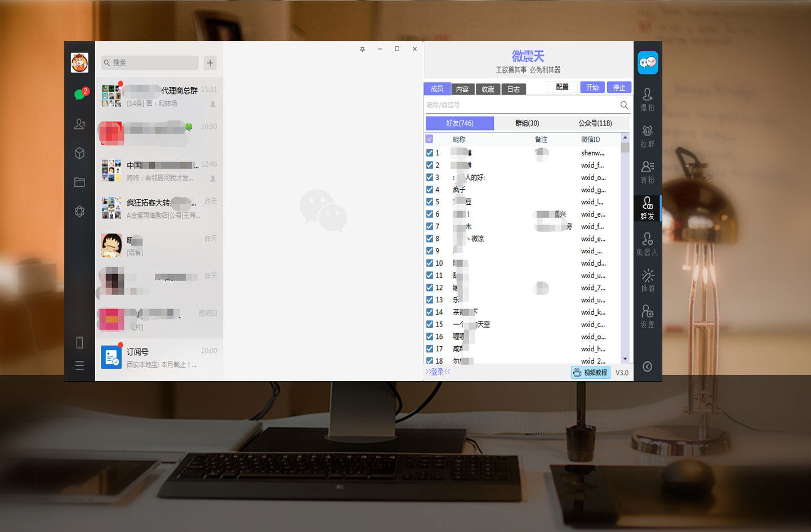Image resolution: width=811 pixels, height=532 pixels.
Task: Switch to the 日志 tab
Action: tap(513, 89)
